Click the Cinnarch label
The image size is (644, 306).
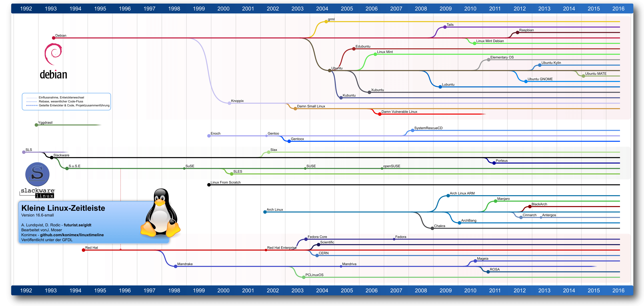point(530,215)
